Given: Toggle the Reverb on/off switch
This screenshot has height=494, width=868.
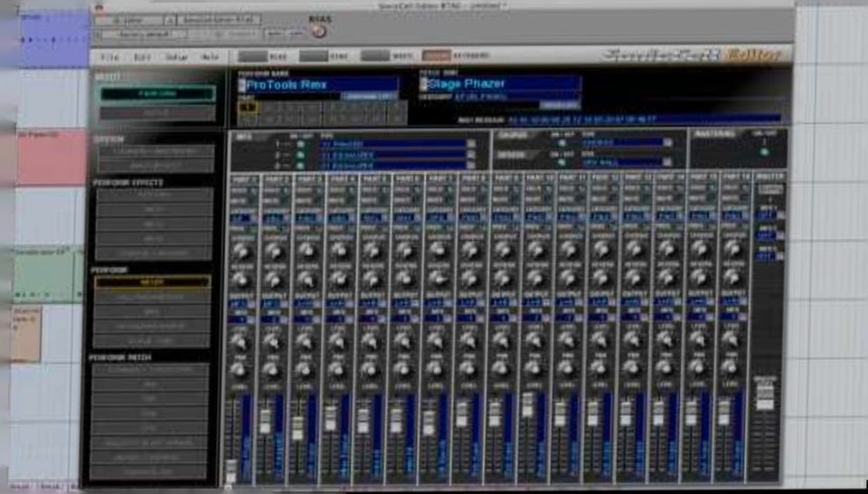Looking at the screenshot, I should coord(561,163).
